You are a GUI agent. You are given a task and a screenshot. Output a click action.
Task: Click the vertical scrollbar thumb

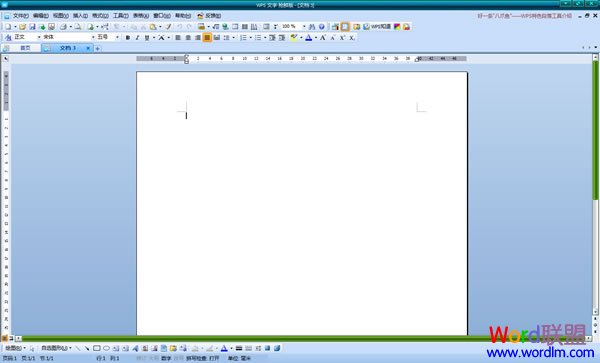[x=595, y=130]
